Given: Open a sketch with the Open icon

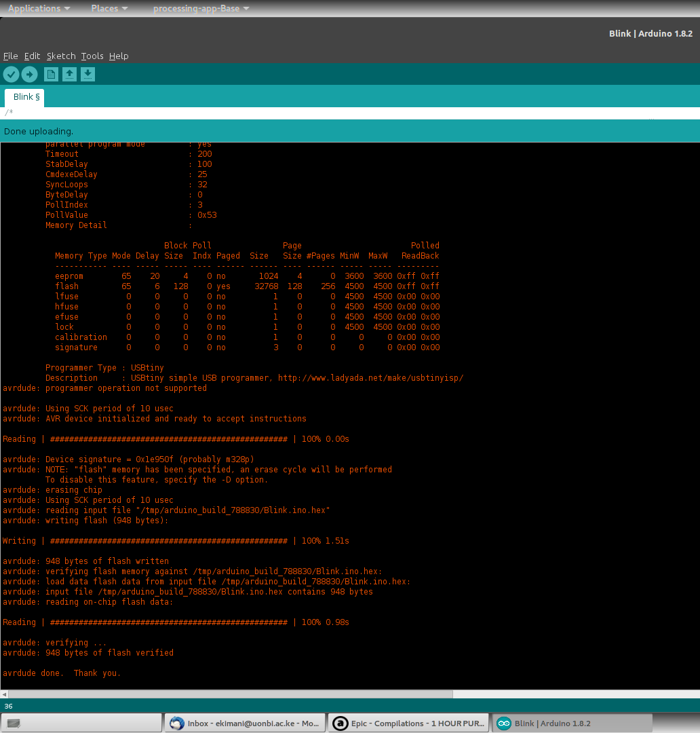Looking at the screenshot, I should tap(70, 75).
